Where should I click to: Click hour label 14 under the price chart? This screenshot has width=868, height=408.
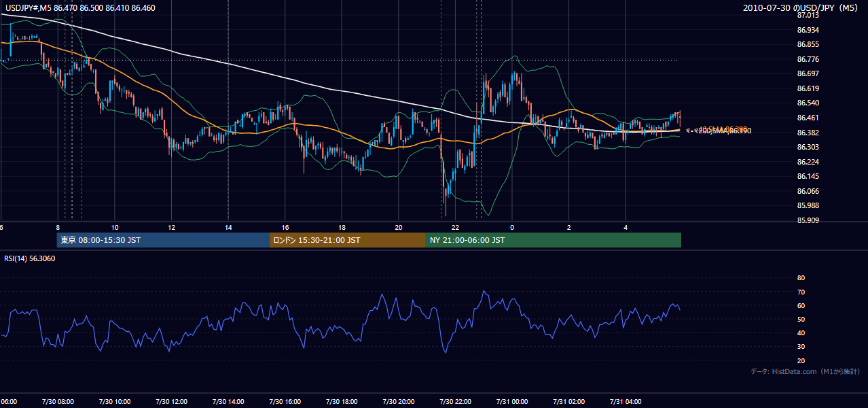point(228,227)
